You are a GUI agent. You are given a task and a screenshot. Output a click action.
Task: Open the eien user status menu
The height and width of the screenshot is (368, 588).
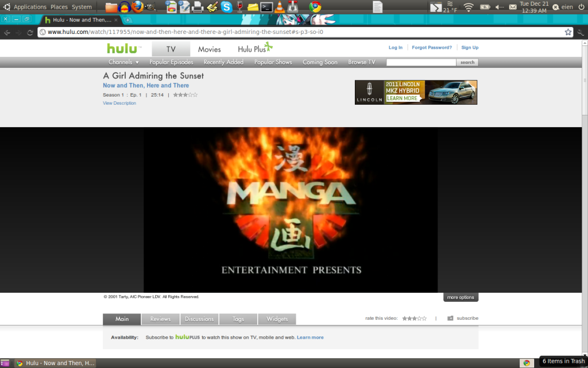[563, 7]
